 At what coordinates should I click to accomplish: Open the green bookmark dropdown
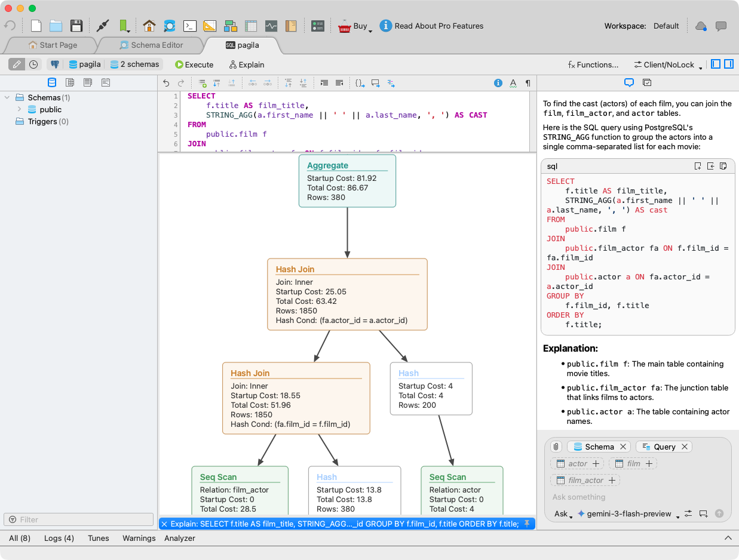click(124, 26)
